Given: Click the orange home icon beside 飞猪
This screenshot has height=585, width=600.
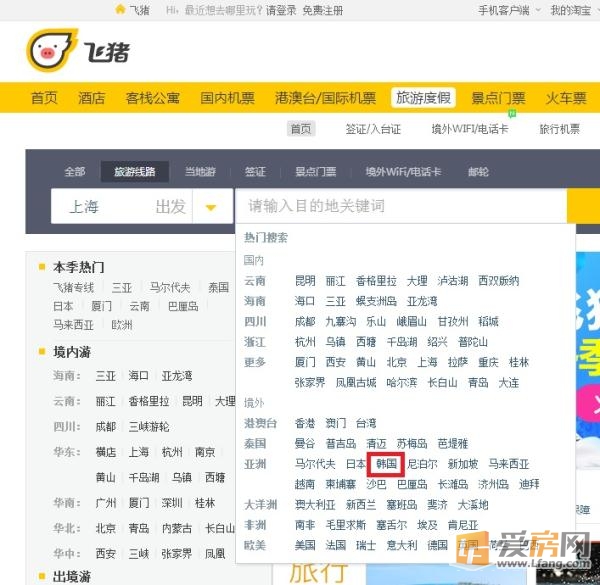Looking at the screenshot, I should (120, 9).
